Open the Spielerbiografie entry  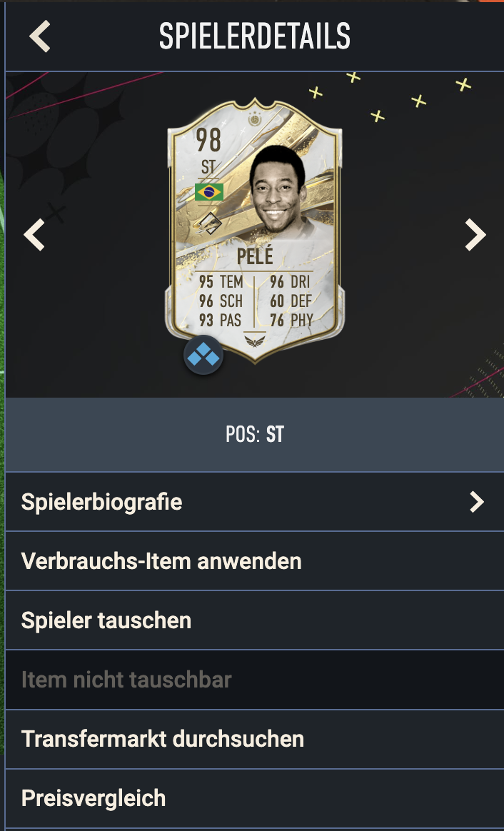[x=254, y=501]
